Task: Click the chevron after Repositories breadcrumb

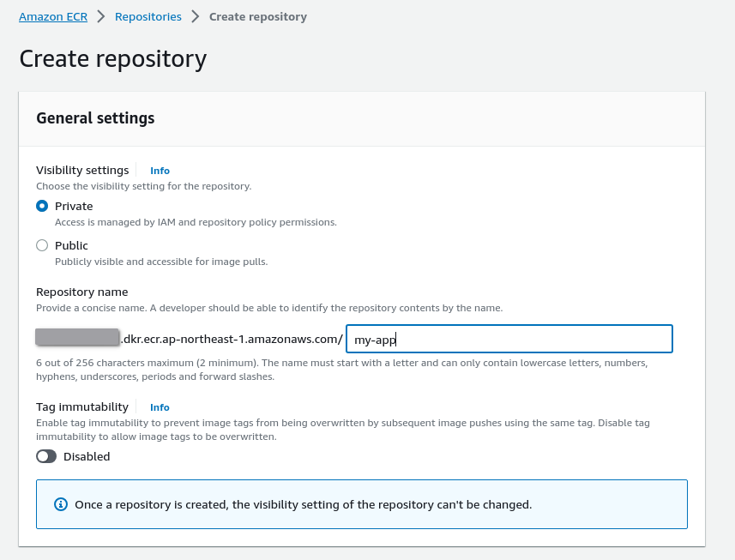Action: (x=196, y=16)
